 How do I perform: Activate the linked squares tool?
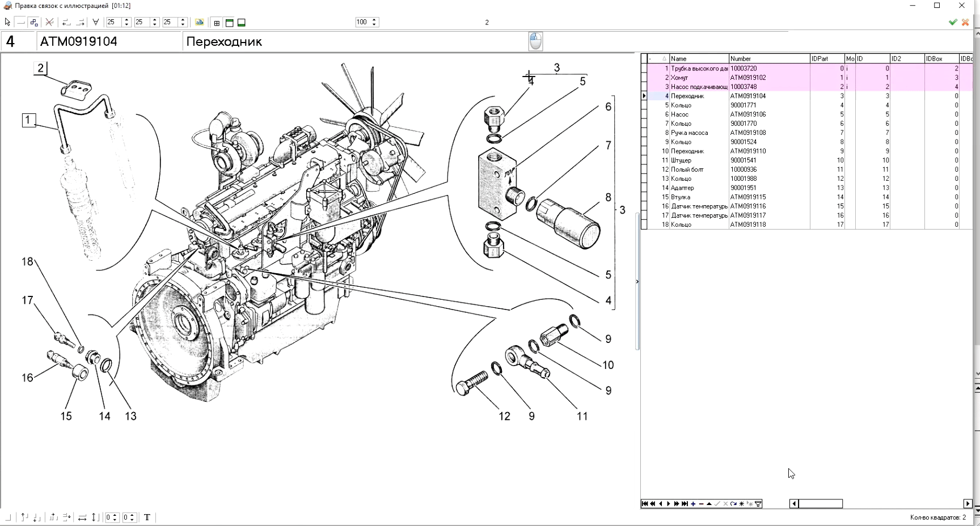[x=34, y=22]
